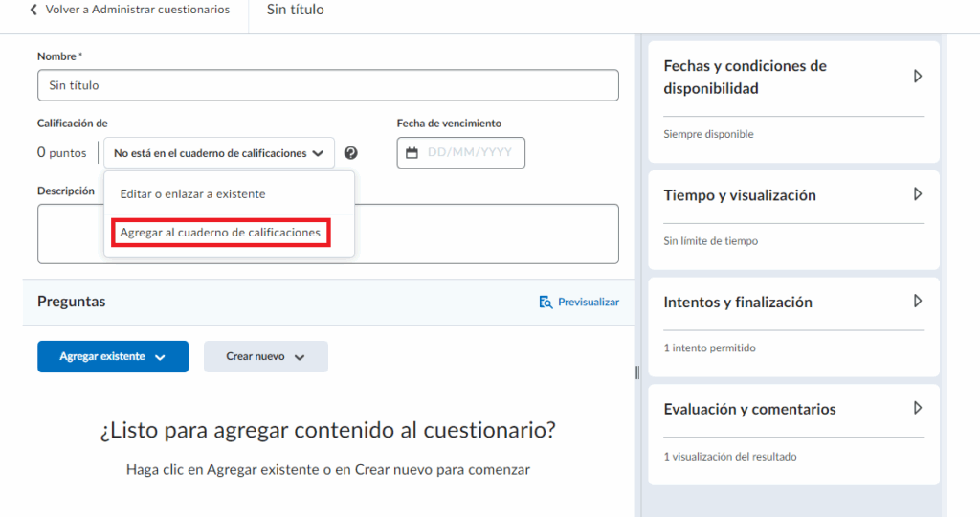This screenshot has width=980, height=517.
Task: Open the Crear nuevo dropdown
Action: click(265, 356)
